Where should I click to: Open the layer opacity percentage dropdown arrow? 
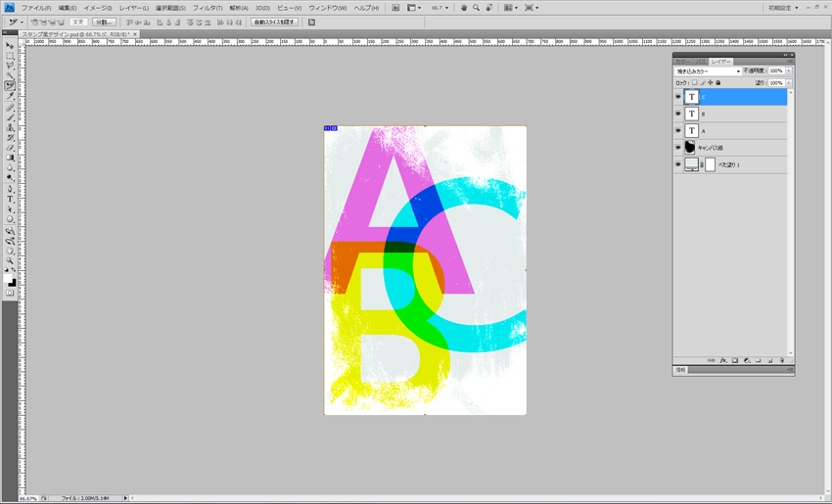tap(789, 71)
